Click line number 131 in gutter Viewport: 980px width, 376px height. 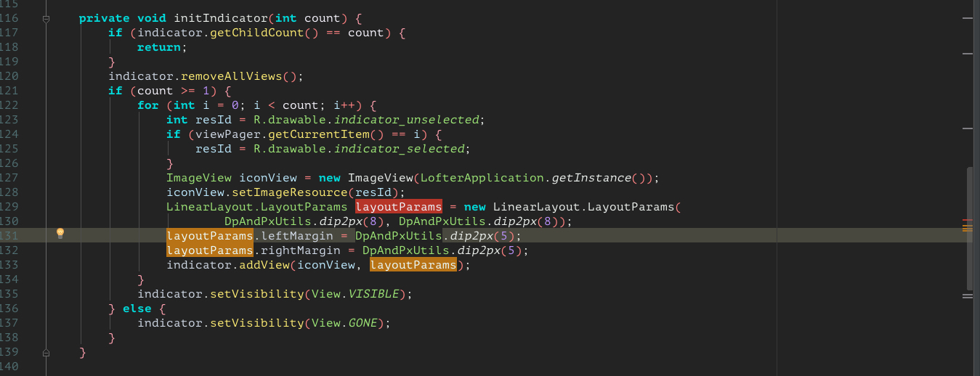[x=10, y=236]
